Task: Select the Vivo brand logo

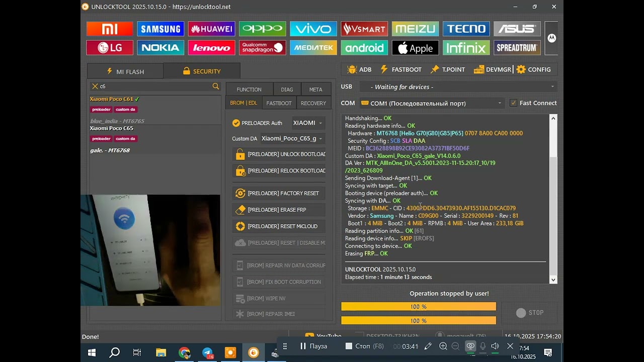Action: [x=313, y=29]
